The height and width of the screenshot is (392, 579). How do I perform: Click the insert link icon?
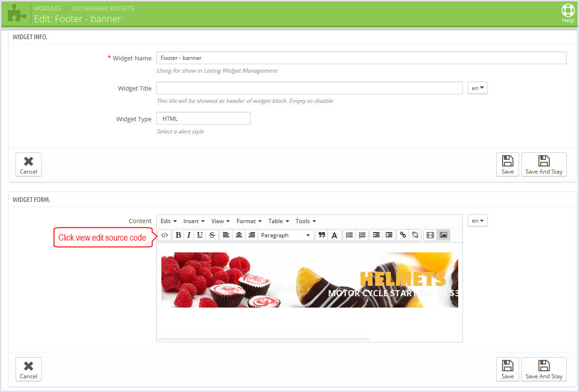coord(403,235)
